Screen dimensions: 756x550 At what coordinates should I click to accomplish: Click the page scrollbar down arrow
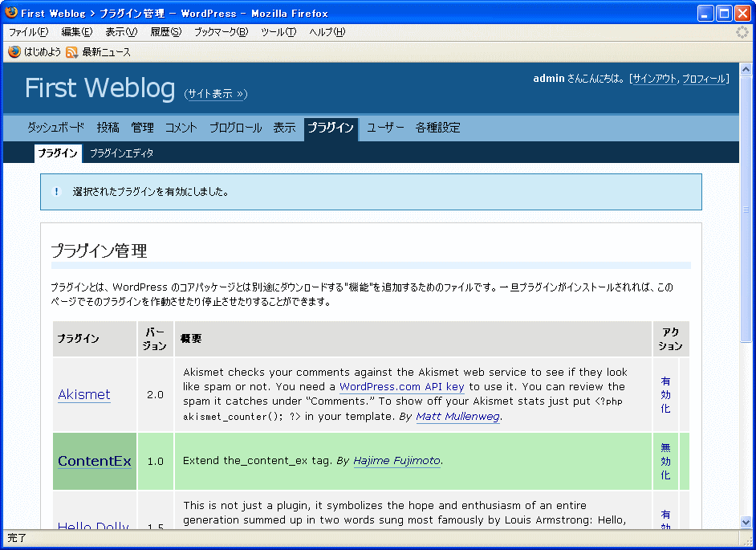[746, 522]
